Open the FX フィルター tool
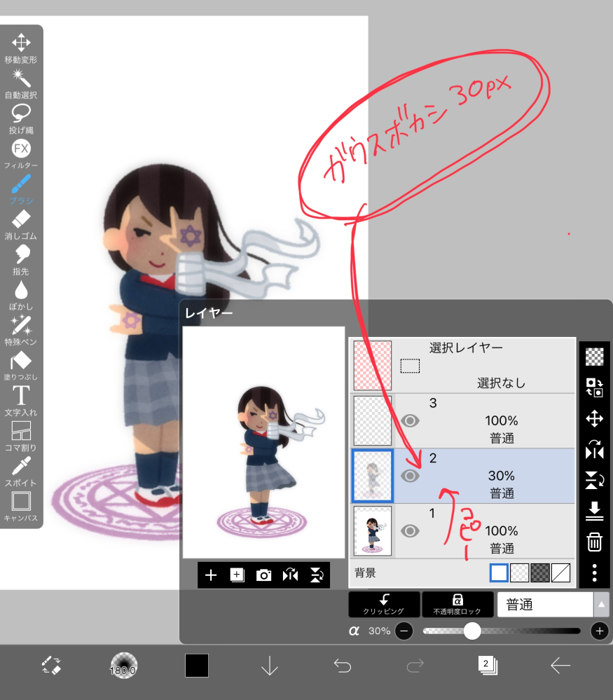Screen dimensions: 613x700 tap(21, 154)
